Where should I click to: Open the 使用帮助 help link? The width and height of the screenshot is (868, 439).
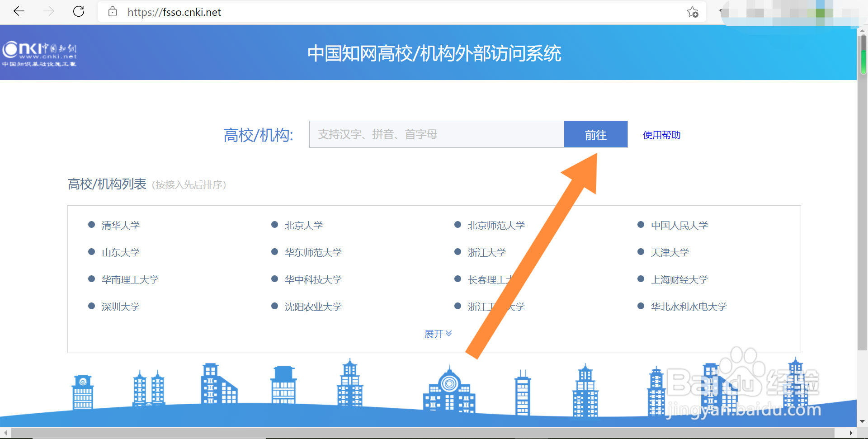661,135
